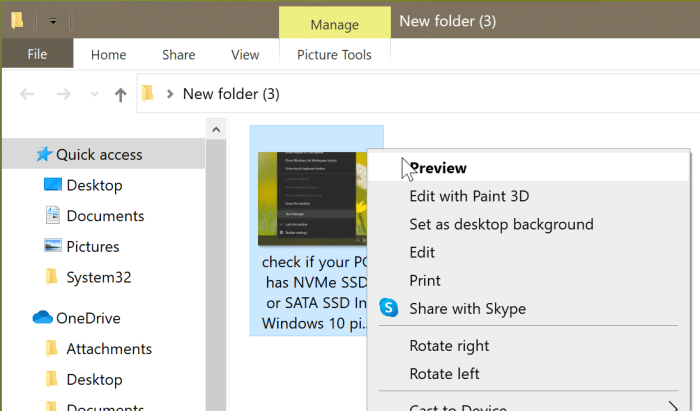This screenshot has width=700, height=411.
Task: Open the Manage contextual tab
Action: click(x=334, y=23)
